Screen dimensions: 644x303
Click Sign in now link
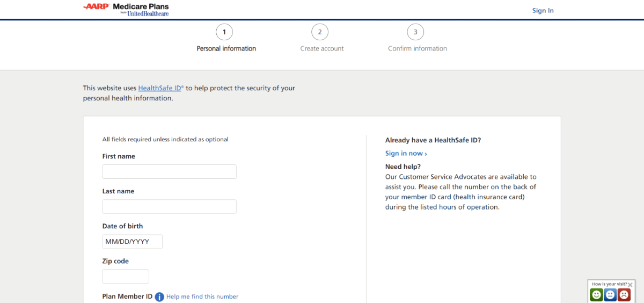(x=406, y=153)
